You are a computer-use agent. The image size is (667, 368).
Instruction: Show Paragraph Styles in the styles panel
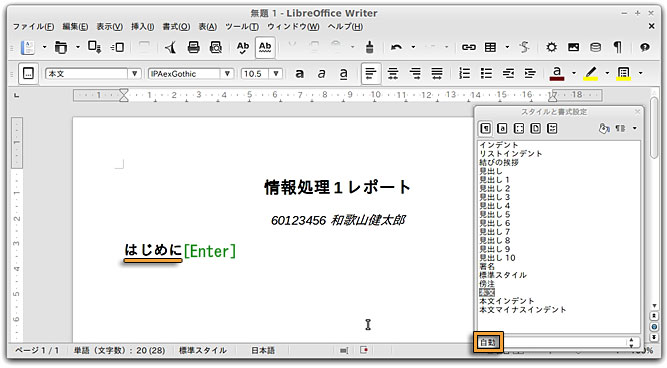click(x=485, y=128)
